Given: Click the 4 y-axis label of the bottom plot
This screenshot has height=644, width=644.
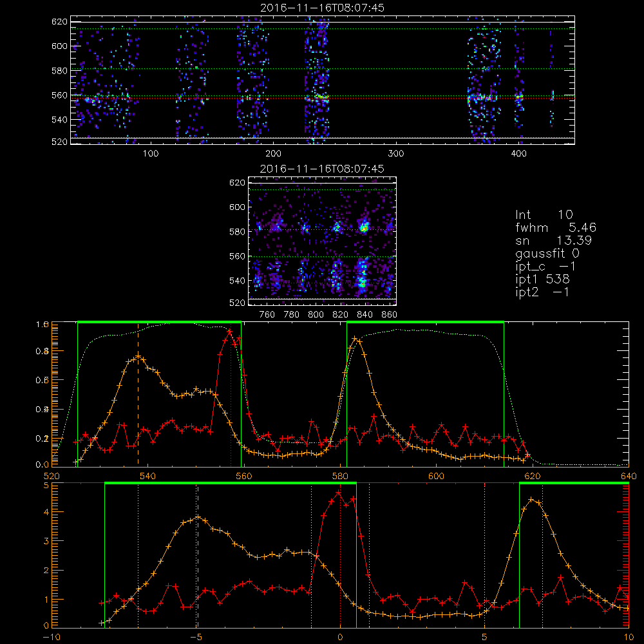Looking at the screenshot, I should tap(46, 512).
